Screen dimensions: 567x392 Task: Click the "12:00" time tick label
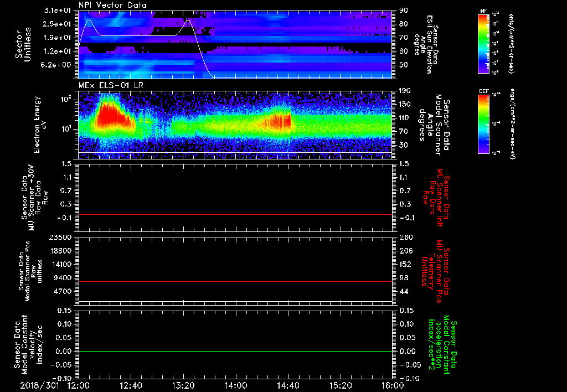point(79,385)
